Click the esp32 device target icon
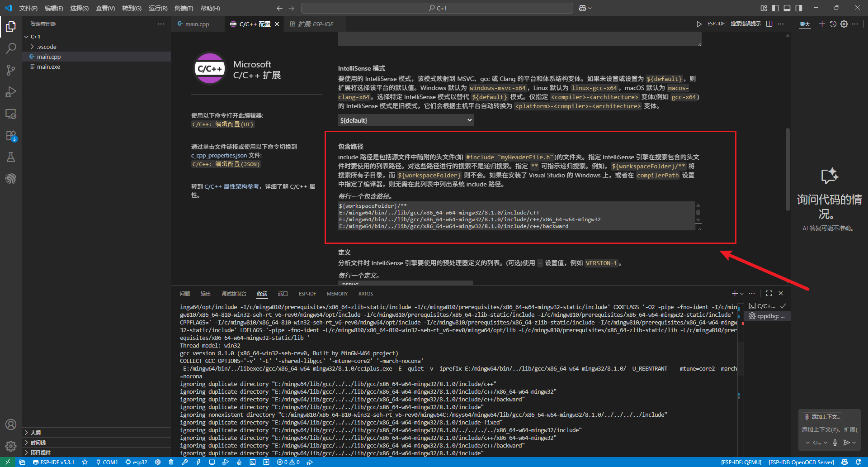Image resolution: width=868 pixels, height=467 pixels. coord(137,462)
